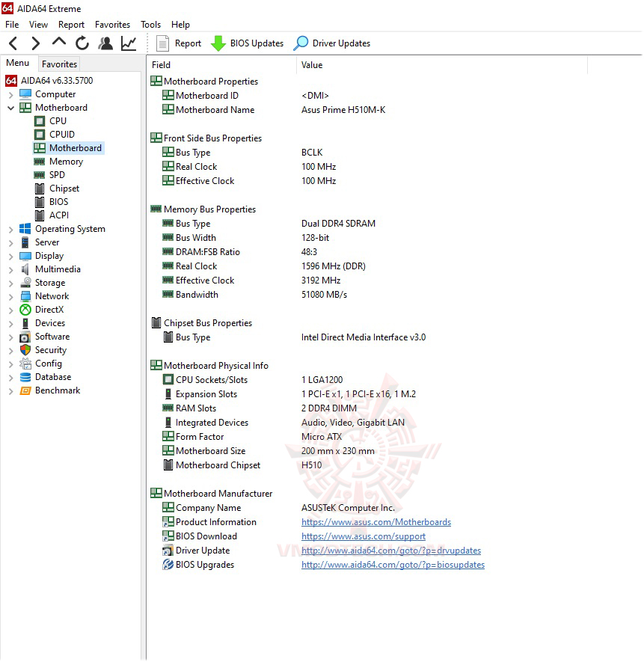644x662 pixels.
Task: Select the Motherboard Name row
Action: coord(274,110)
